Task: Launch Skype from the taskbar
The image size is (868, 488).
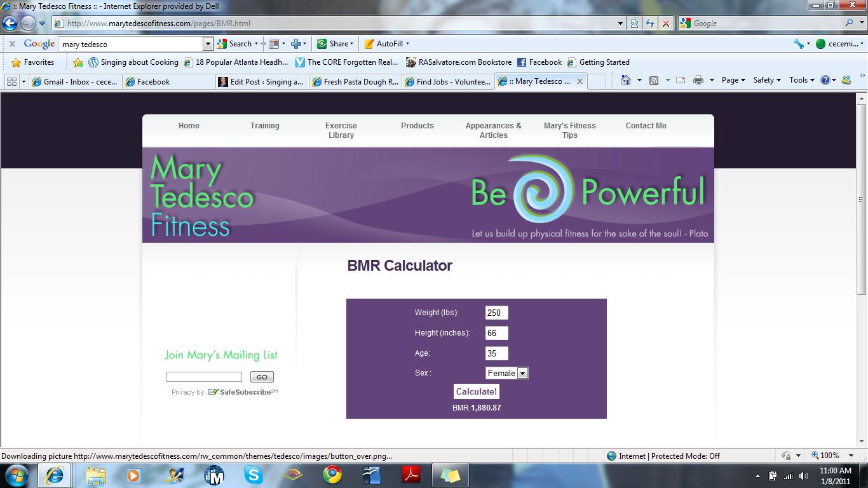Action: point(253,475)
